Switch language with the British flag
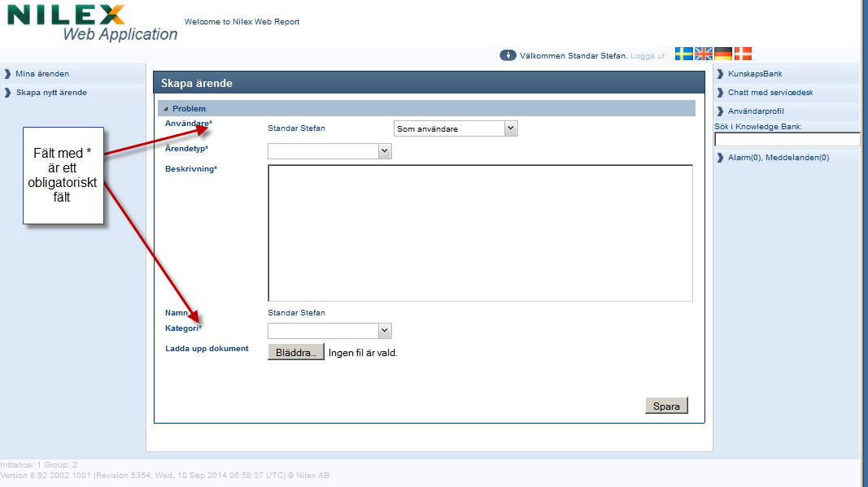Image resolution: width=868 pixels, height=487 pixels. click(x=704, y=54)
